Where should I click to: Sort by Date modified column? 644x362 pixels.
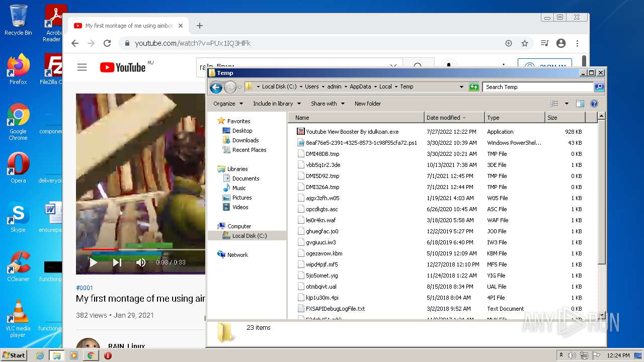[x=454, y=118]
